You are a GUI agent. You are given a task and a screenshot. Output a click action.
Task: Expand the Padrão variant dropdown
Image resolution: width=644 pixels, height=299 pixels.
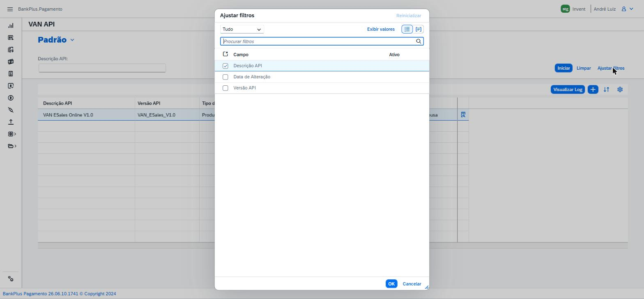pos(72,40)
